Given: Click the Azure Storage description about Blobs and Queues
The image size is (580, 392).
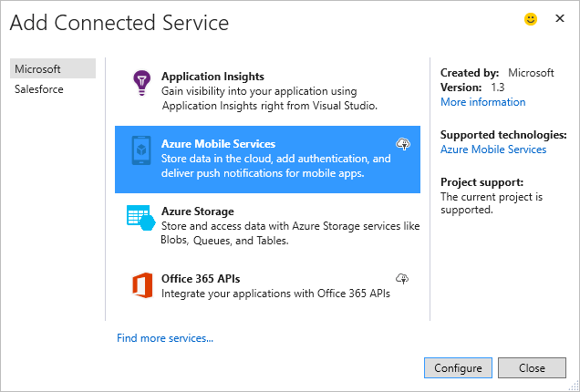Looking at the screenshot, I should point(288,233).
